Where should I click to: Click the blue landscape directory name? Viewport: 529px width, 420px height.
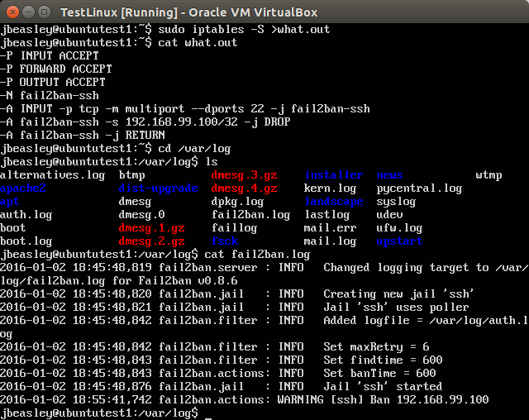[334, 202]
